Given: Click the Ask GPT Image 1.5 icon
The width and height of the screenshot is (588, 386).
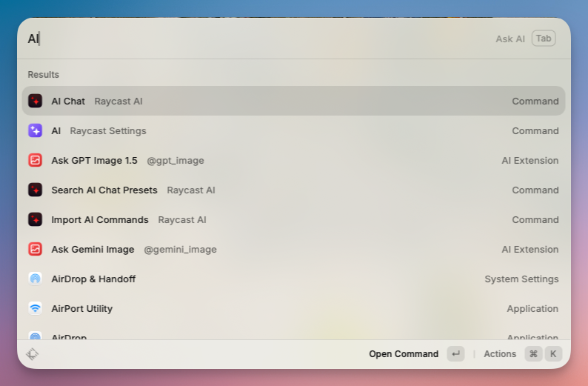Looking at the screenshot, I should [x=35, y=160].
